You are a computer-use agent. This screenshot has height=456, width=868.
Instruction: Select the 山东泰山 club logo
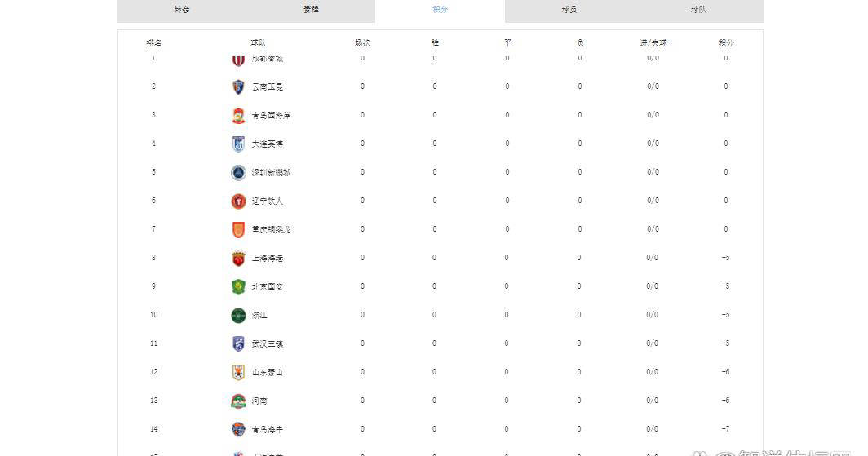point(238,373)
